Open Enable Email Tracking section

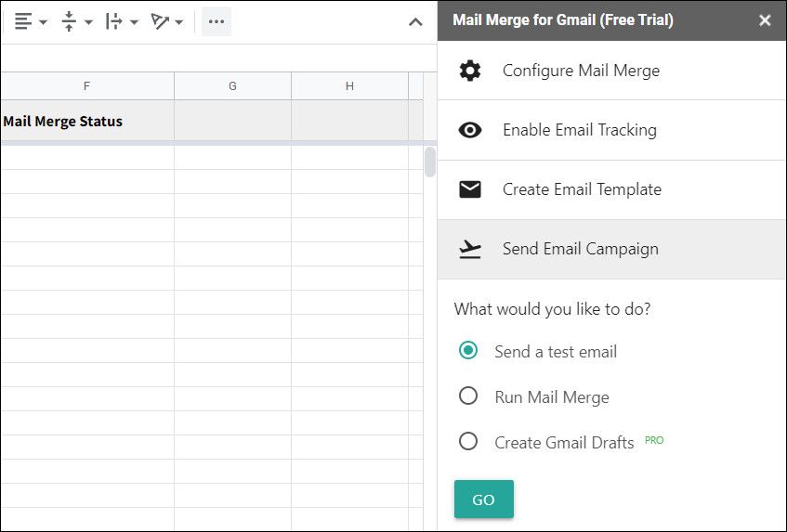pos(611,130)
